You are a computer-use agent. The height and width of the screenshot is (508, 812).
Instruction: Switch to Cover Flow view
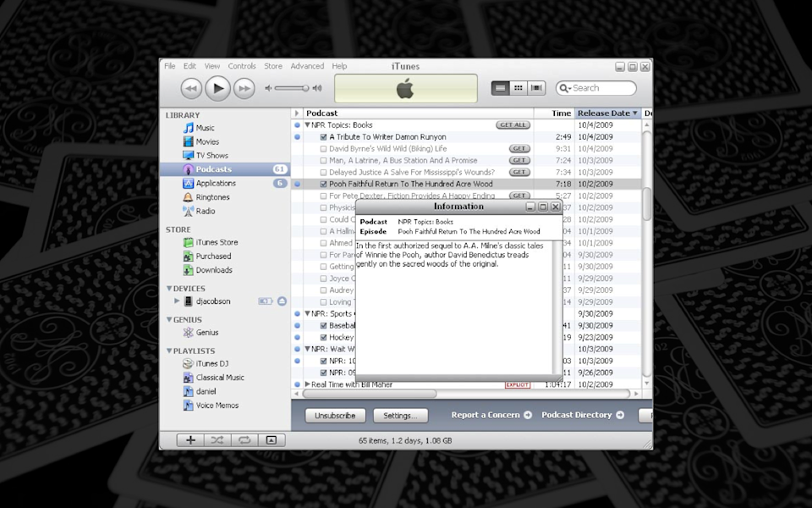[536, 88]
